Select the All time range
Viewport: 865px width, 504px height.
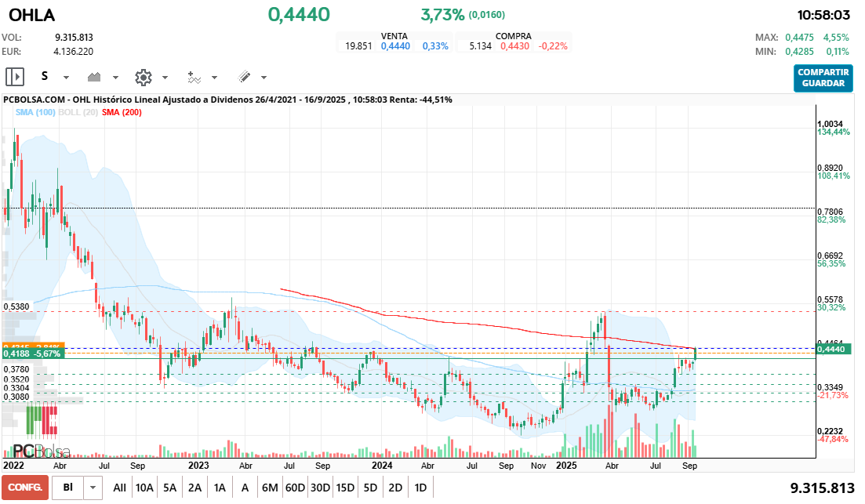click(119, 488)
